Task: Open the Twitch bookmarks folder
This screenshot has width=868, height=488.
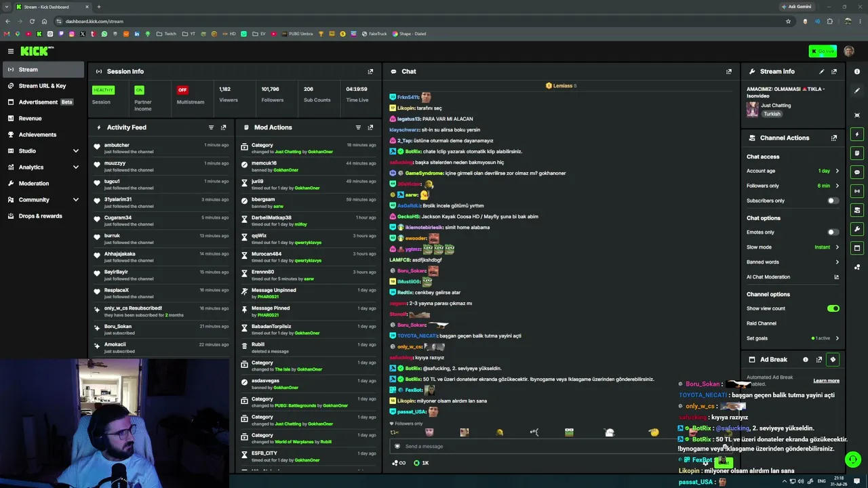Action: 166,34
